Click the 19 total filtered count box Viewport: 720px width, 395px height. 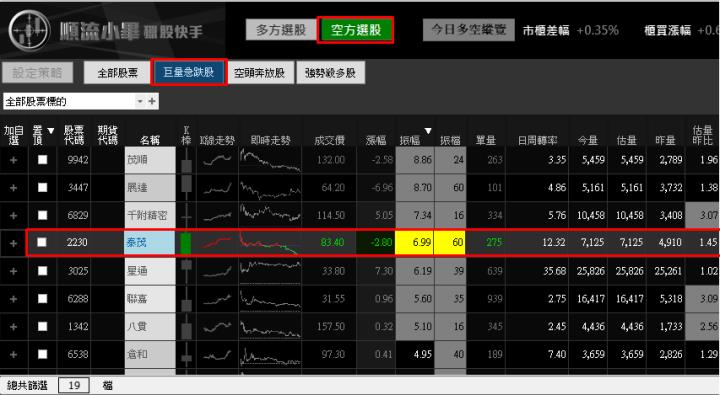(x=74, y=385)
